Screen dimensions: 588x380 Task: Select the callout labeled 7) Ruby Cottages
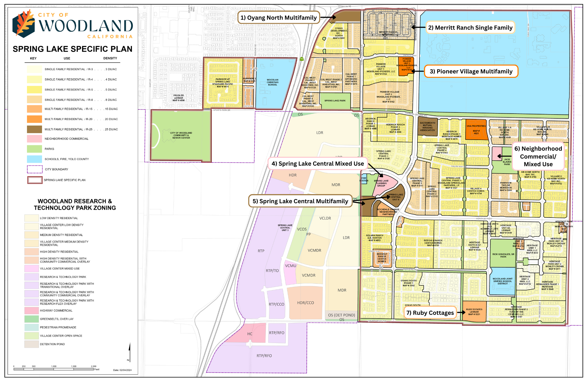click(430, 313)
